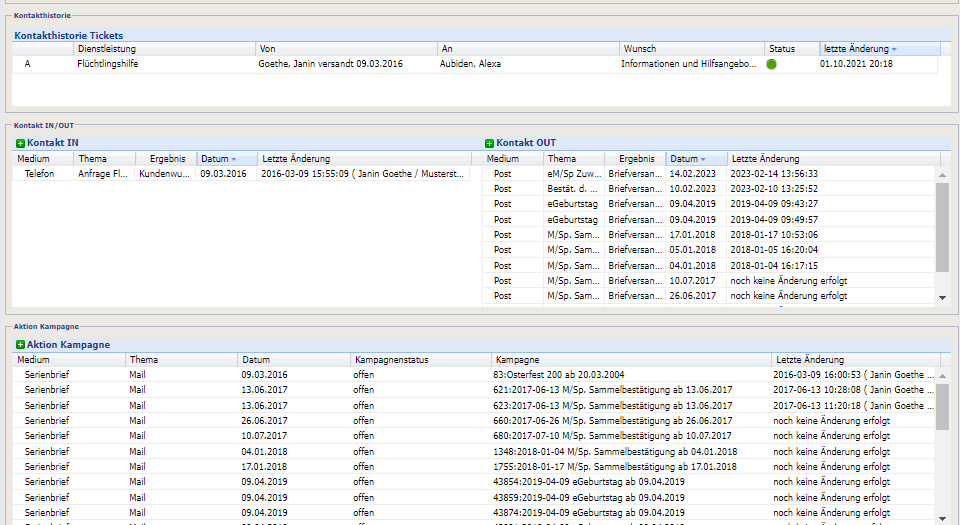Select Telefon row in Kontakt IN
This screenshot has height=525, width=960.
pos(242,174)
